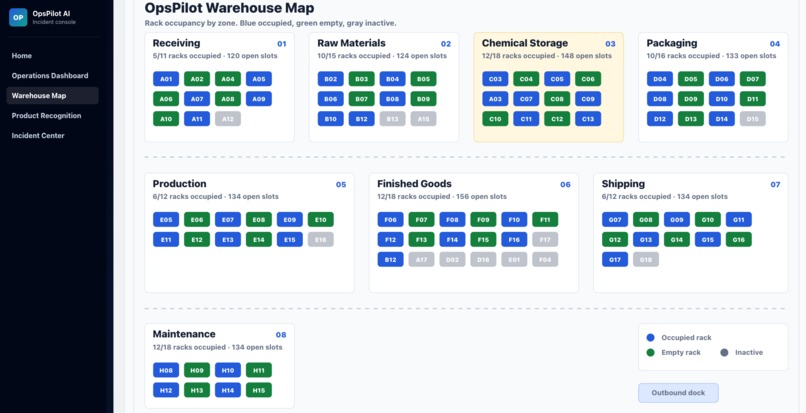Screen dimensions: 806x413
Task: Select empty rack A02
Action: (x=197, y=79)
